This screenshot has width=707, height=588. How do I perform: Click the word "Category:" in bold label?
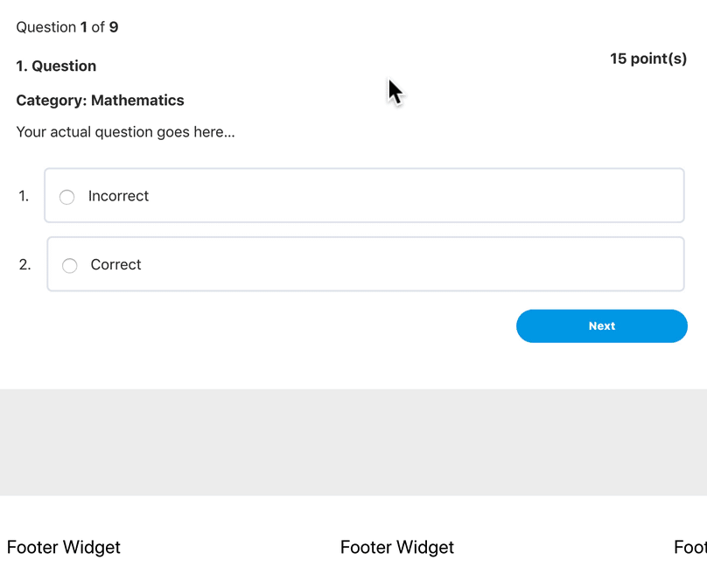(51, 101)
